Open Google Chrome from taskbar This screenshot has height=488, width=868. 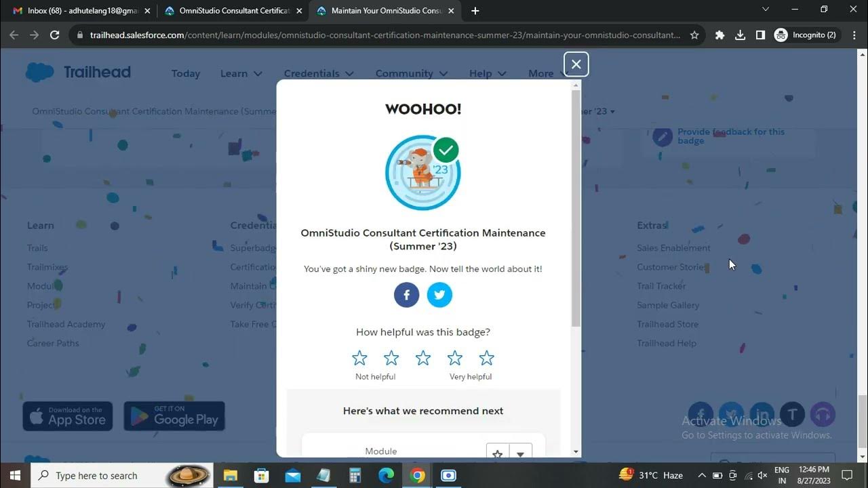(x=417, y=475)
